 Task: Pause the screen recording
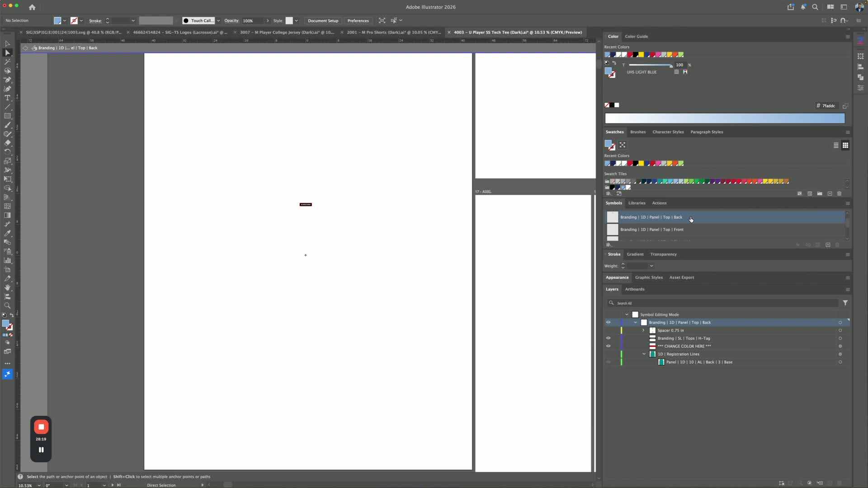click(x=41, y=450)
